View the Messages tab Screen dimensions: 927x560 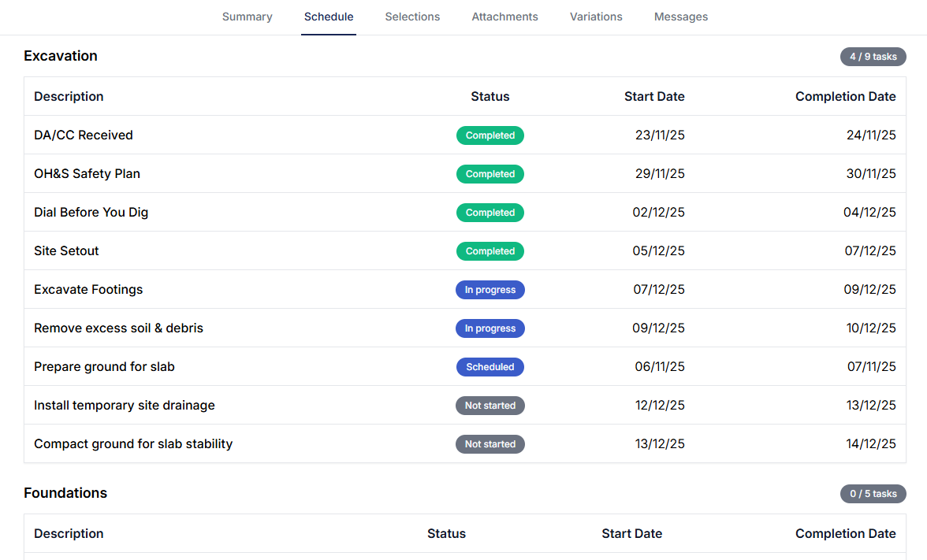click(680, 17)
